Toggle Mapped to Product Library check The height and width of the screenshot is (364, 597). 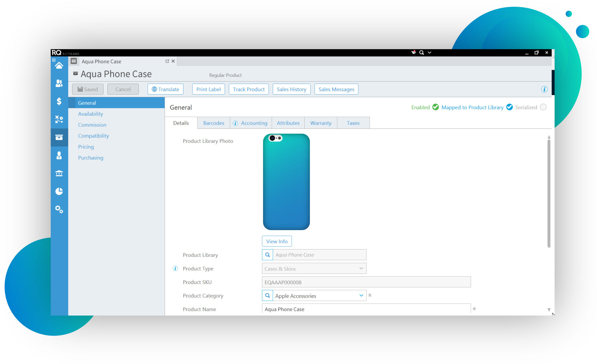coord(509,107)
